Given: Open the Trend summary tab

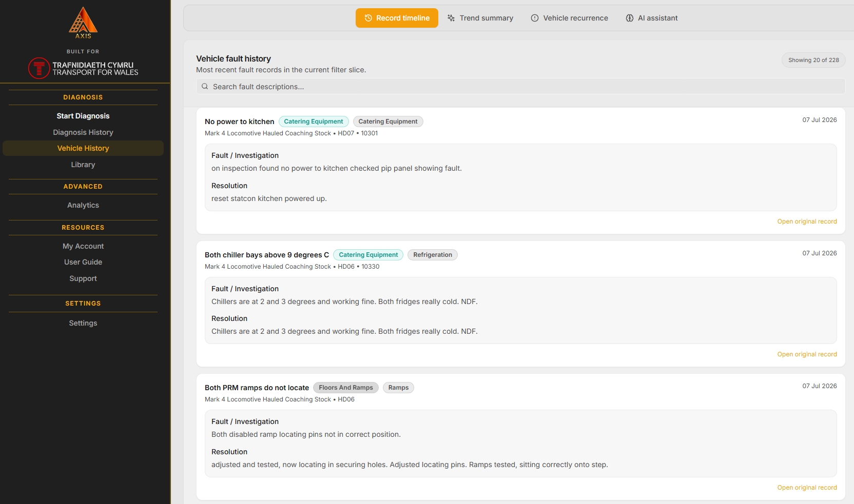Looking at the screenshot, I should 480,18.
